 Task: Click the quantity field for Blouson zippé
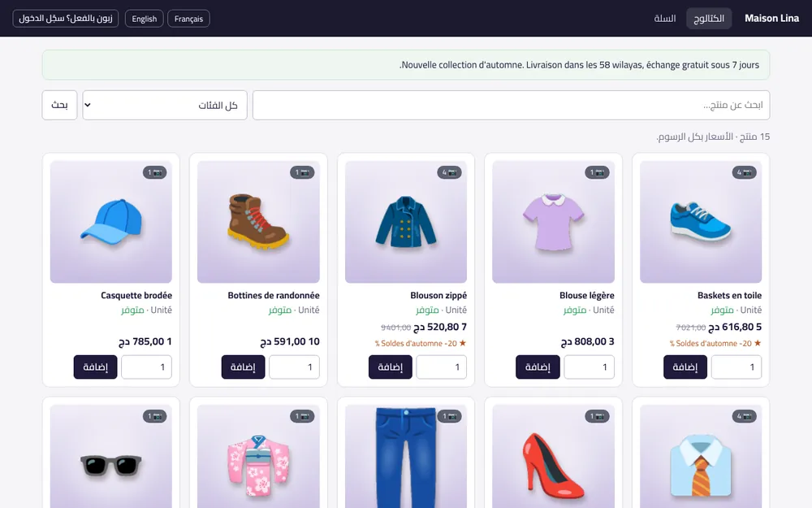441,367
